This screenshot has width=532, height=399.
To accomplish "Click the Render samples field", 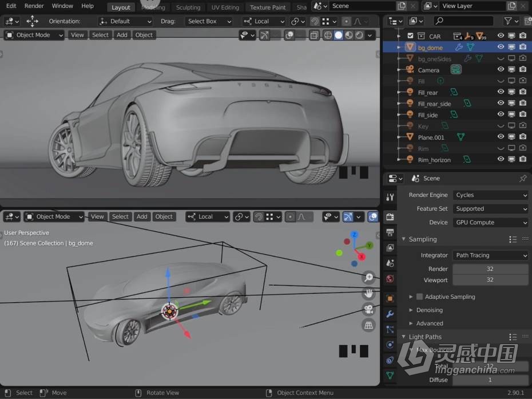I will click(491, 268).
